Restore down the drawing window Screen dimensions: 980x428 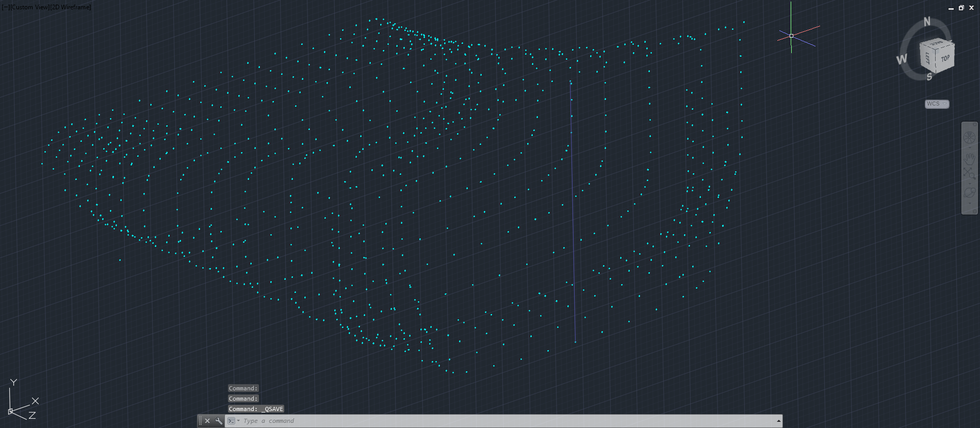pyautogui.click(x=961, y=8)
